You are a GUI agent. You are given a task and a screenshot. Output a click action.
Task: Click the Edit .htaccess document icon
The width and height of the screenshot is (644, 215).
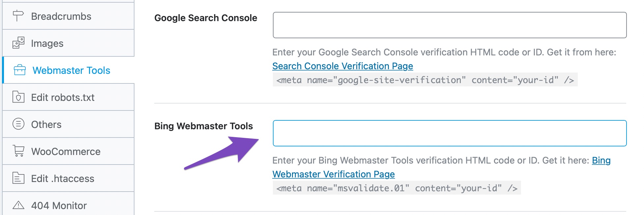point(18,178)
